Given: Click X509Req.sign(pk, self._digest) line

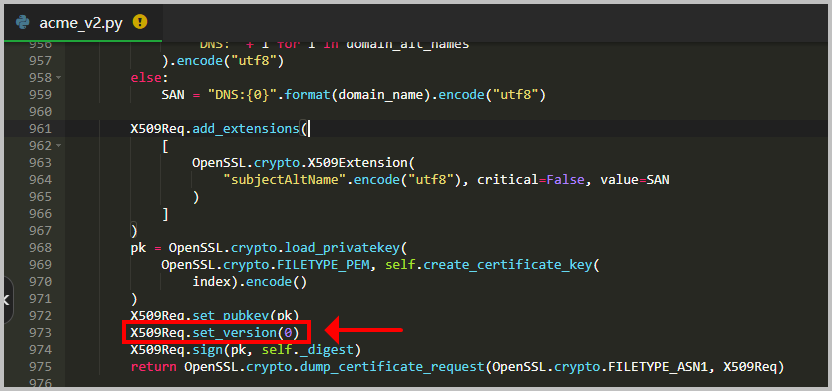Looking at the screenshot, I should tap(245, 350).
